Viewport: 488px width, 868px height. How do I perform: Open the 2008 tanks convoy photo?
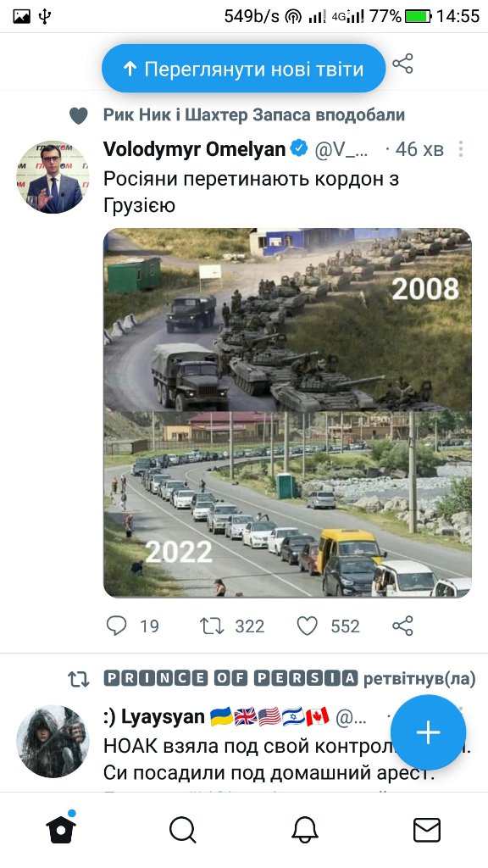click(x=287, y=320)
